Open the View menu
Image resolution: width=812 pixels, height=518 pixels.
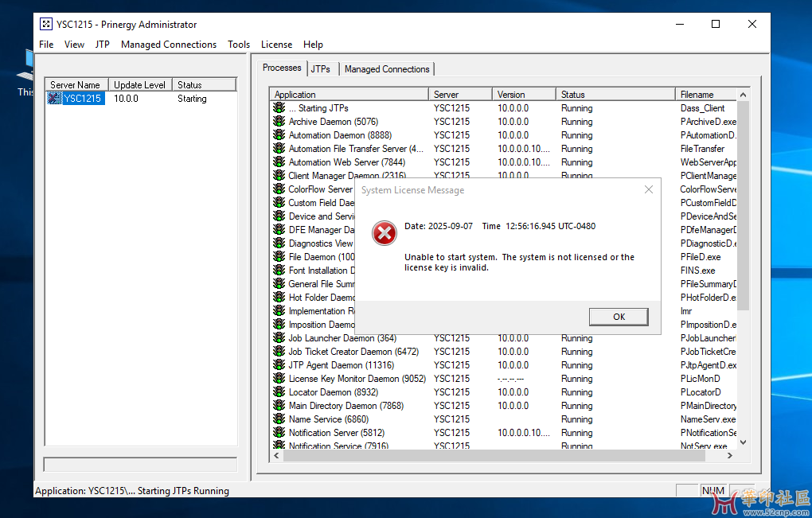74,45
